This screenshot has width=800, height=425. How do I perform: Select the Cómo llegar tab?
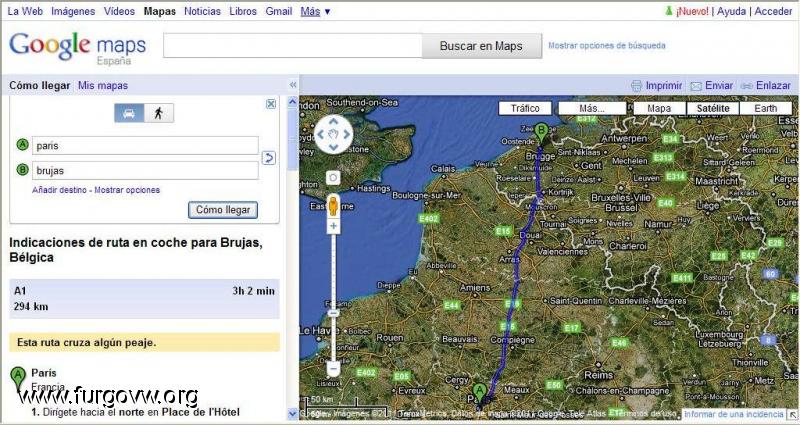(40, 86)
